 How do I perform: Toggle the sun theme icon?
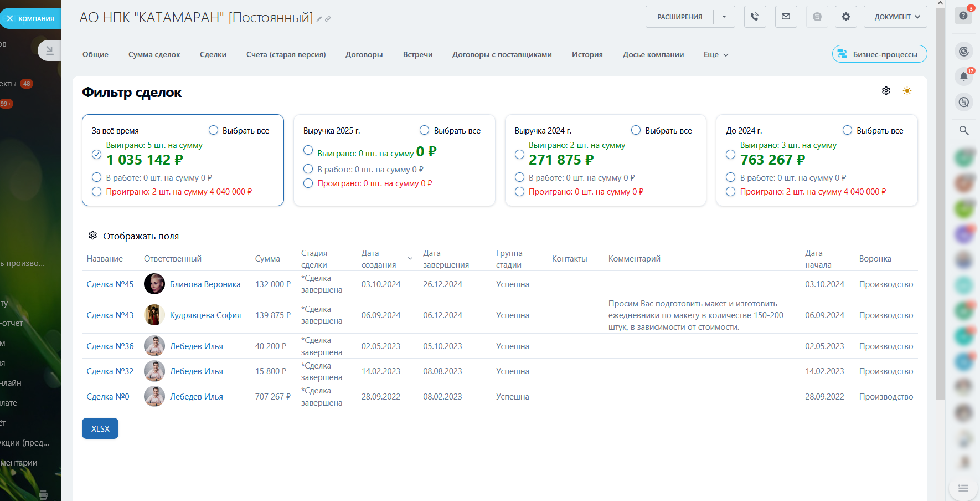(x=907, y=91)
